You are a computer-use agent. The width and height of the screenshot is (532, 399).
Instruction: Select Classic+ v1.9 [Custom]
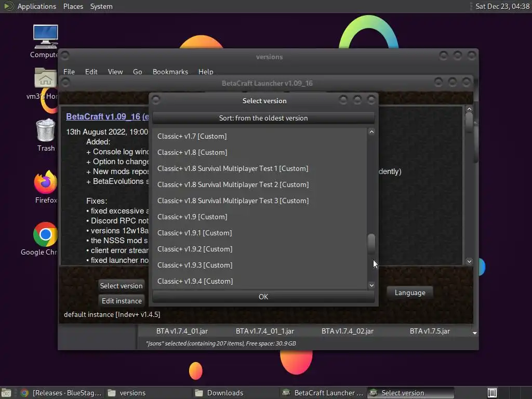point(260,217)
